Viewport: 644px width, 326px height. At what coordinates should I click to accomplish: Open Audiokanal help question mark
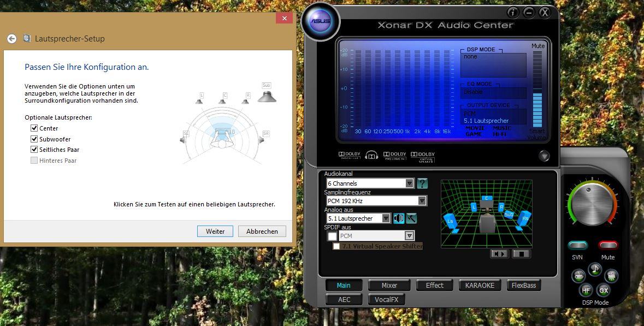click(422, 183)
